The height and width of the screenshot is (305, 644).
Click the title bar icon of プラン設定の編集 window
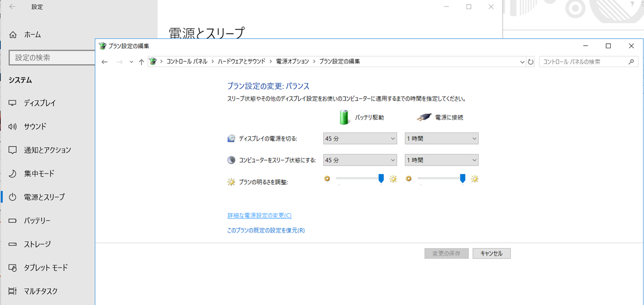click(x=103, y=46)
